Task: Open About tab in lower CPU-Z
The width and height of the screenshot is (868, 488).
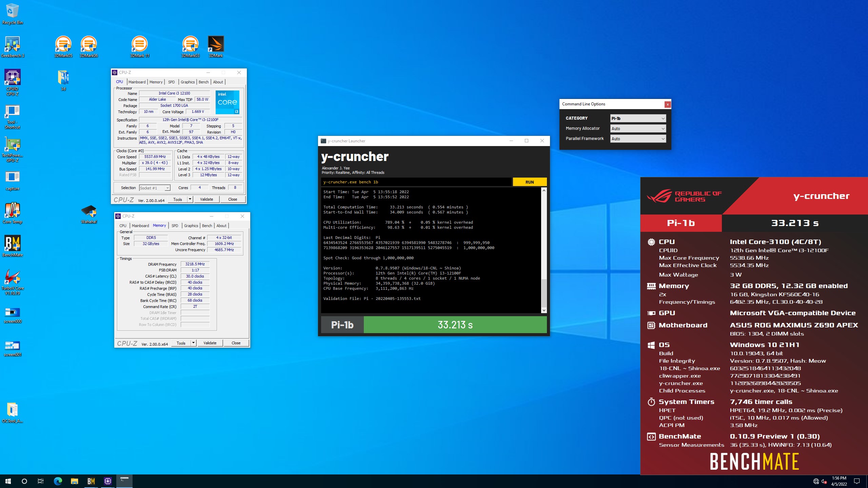Action: click(x=221, y=226)
